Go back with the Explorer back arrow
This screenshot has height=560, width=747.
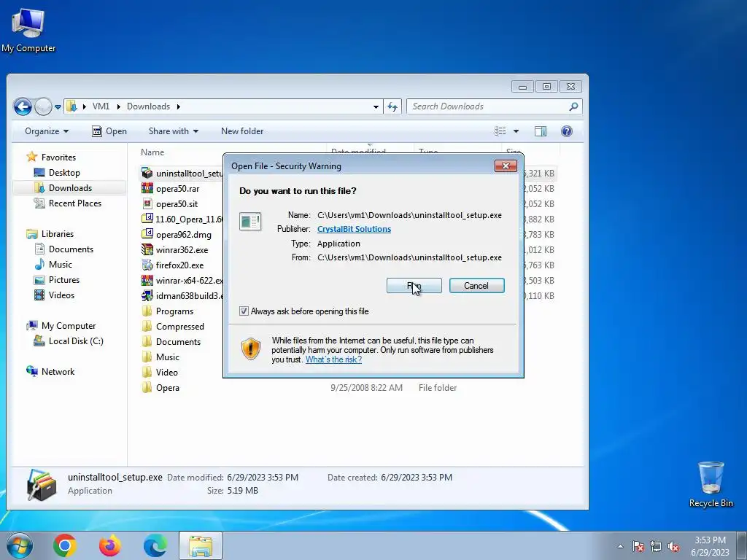click(23, 106)
